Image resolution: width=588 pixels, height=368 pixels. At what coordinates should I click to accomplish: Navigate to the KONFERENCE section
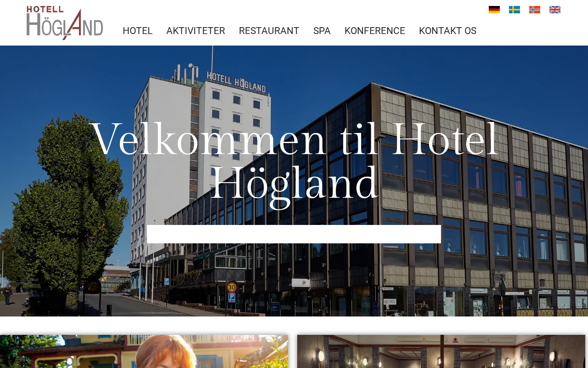[x=375, y=31]
